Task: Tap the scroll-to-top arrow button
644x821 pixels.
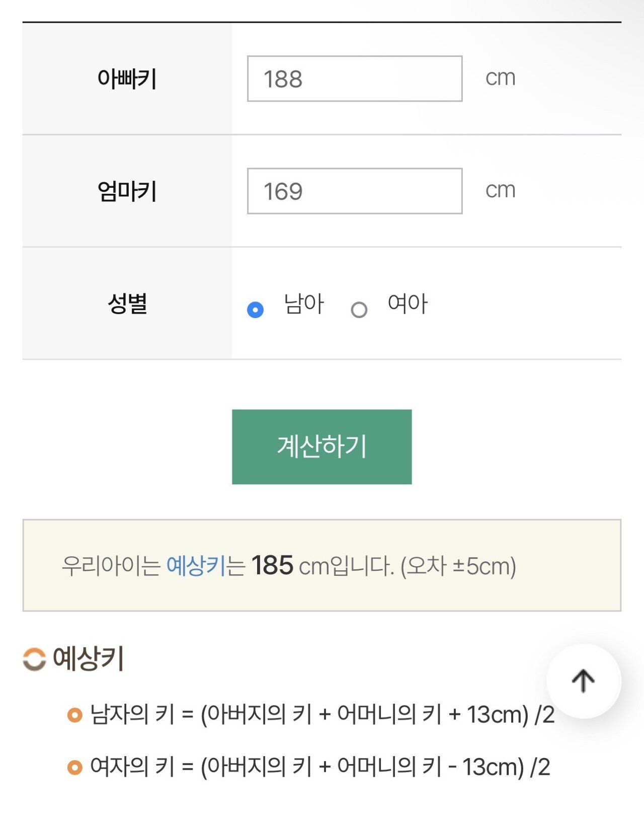Action: [x=584, y=681]
